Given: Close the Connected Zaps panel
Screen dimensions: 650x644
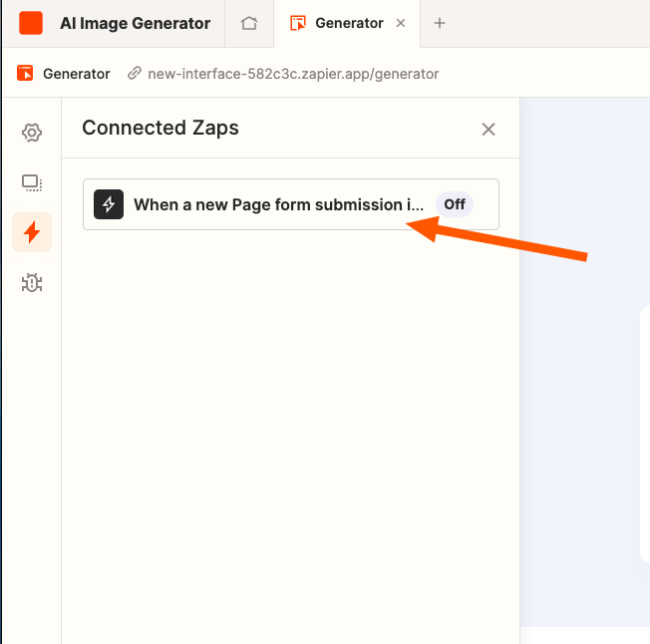Looking at the screenshot, I should (x=488, y=130).
